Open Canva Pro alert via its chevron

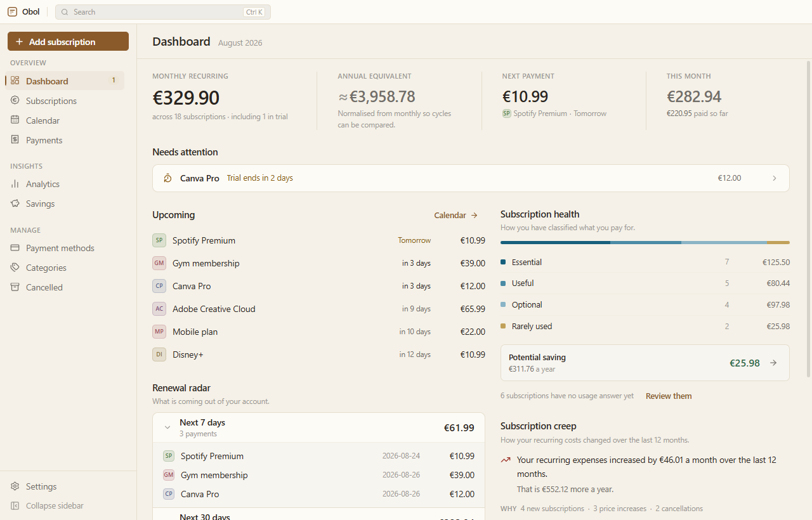tap(774, 178)
